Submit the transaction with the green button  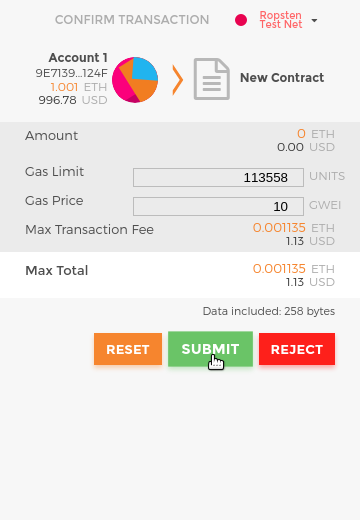[210, 349]
